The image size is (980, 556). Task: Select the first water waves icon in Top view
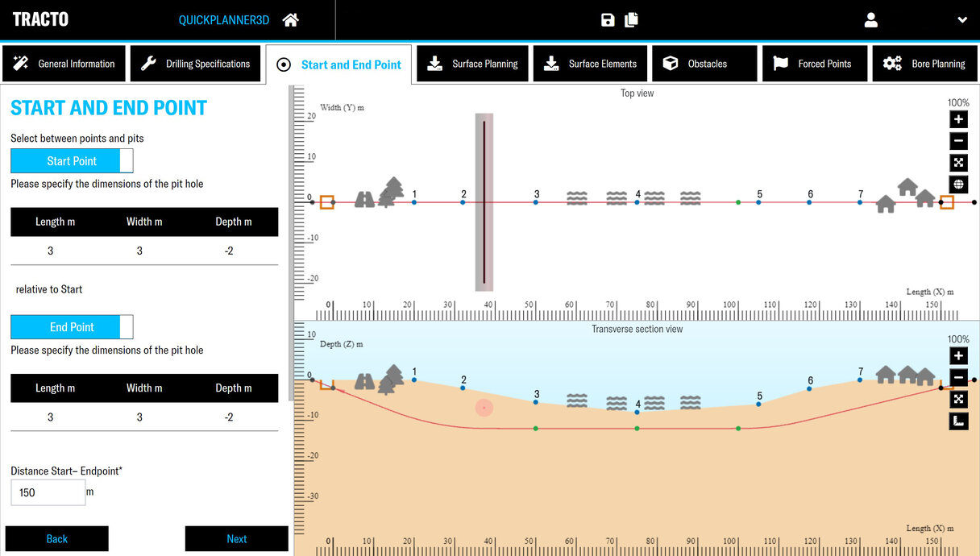(x=576, y=197)
